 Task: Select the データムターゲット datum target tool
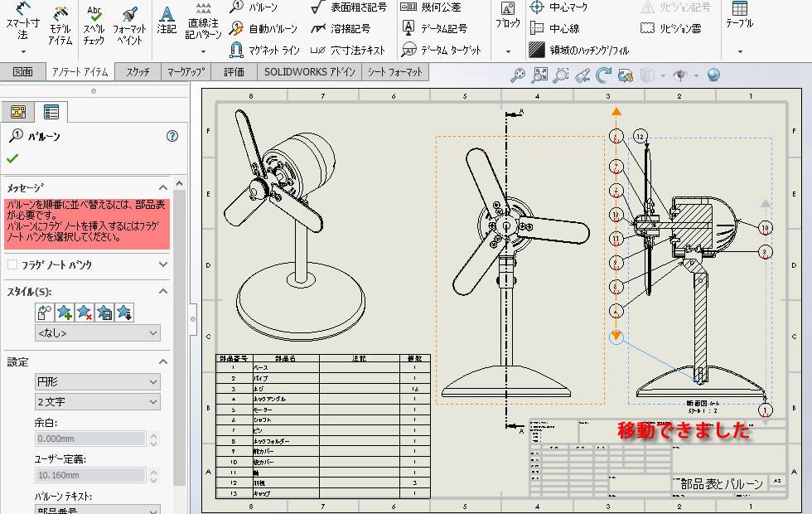point(442,50)
